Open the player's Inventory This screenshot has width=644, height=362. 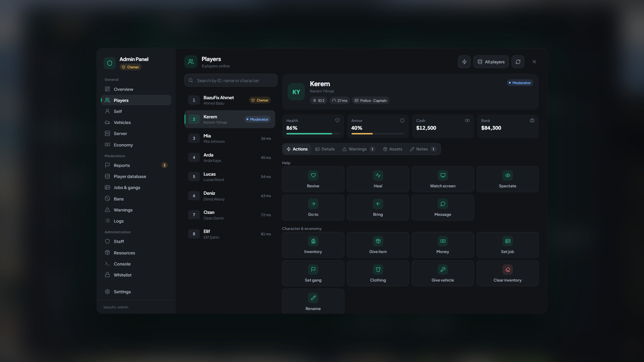pos(313,245)
